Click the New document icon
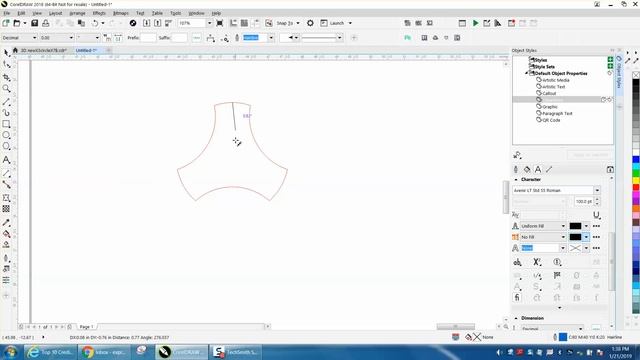Screen dimensions: 640x360 click(x=6, y=23)
